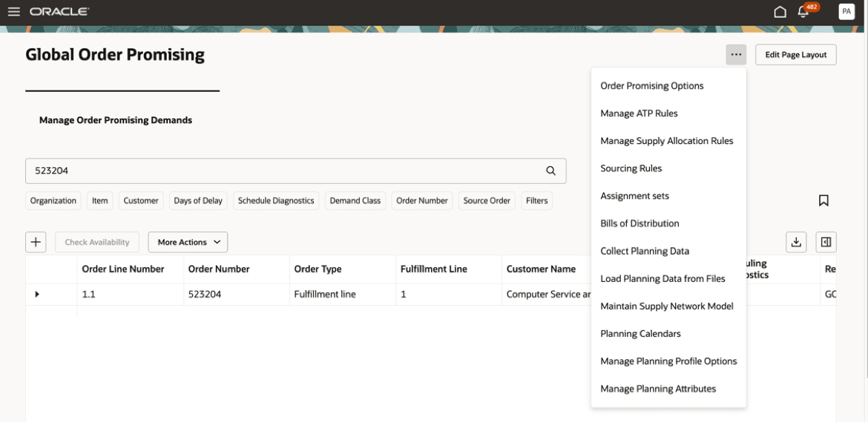This screenshot has width=868, height=423.
Task: Select Load Planning Data from Files
Action: click(x=668, y=278)
